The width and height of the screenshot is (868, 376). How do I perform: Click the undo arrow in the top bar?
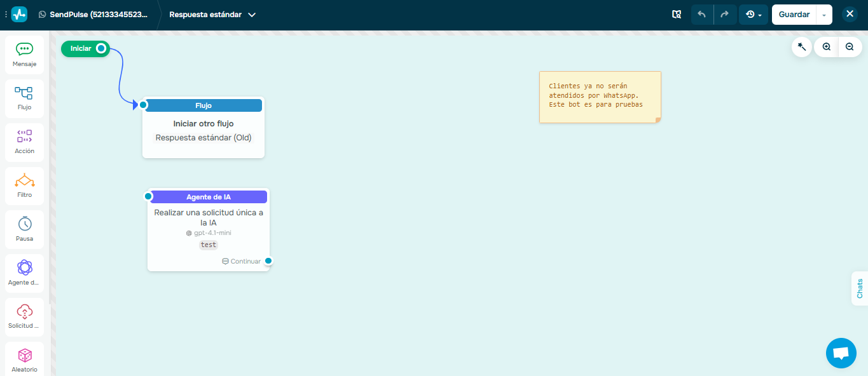pyautogui.click(x=702, y=14)
